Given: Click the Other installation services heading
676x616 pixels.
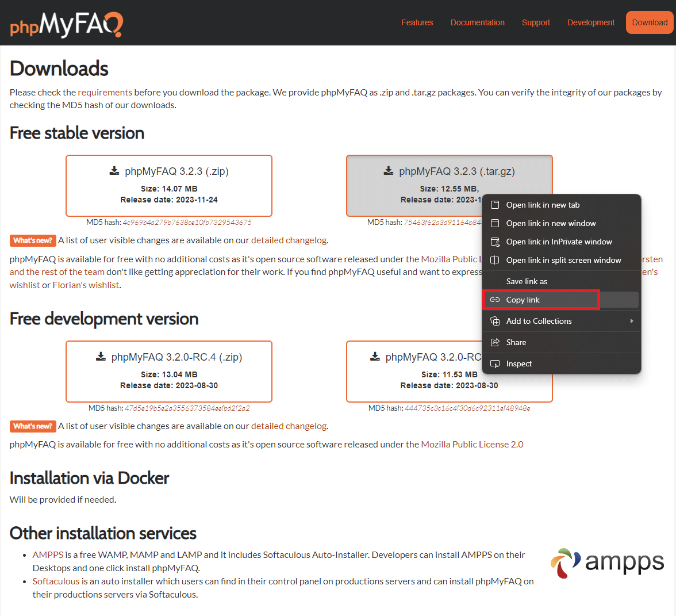Looking at the screenshot, I should (103, 533).
